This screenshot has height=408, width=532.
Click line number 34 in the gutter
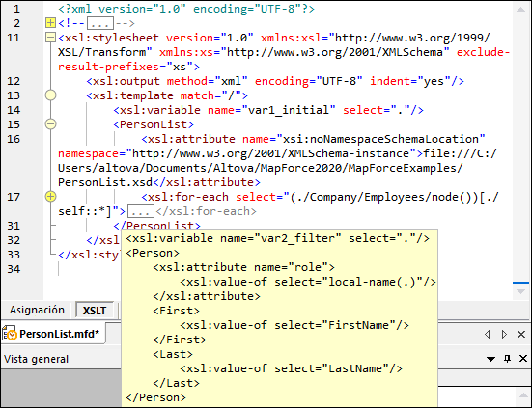click(14, 269)
